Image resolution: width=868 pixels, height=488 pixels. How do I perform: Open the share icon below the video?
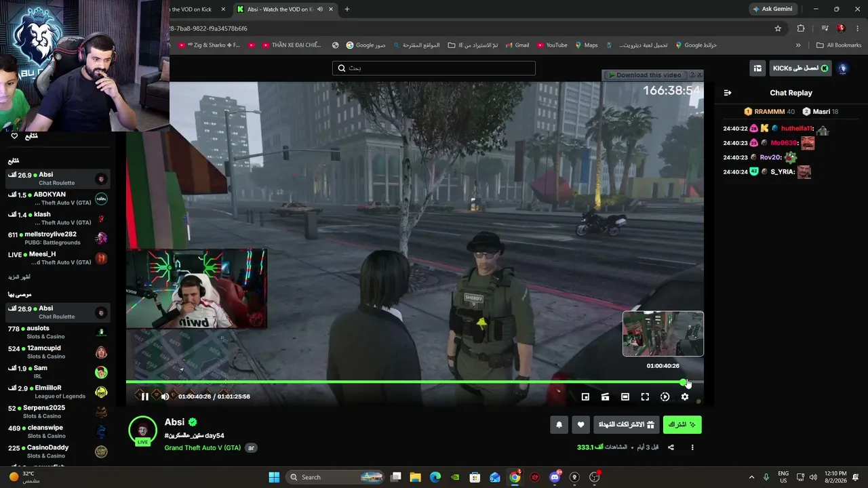click(x=671, y=447)
